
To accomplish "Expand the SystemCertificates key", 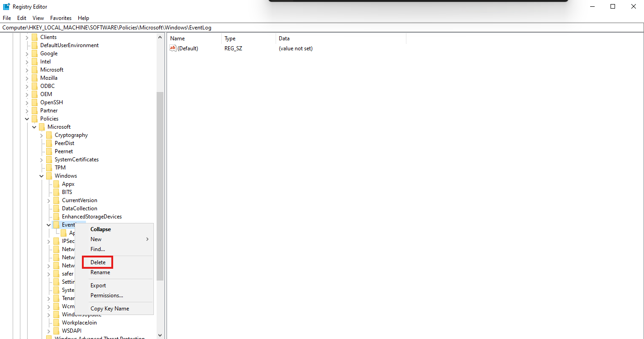I will pyautogui.click(x=42, y=160).
